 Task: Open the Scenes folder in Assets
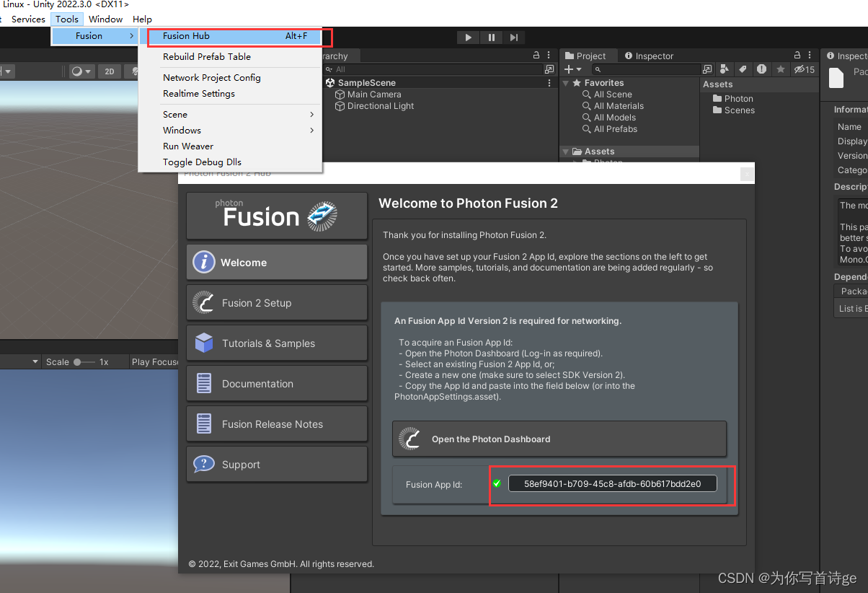click(x=734, y=110)
